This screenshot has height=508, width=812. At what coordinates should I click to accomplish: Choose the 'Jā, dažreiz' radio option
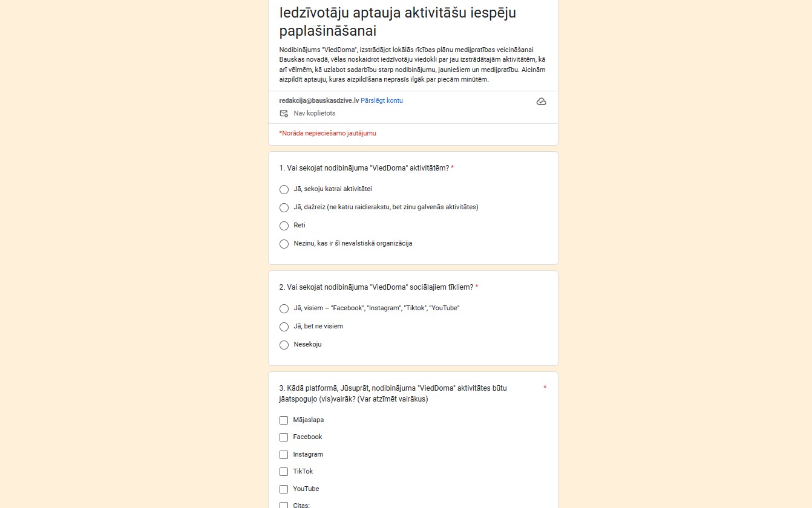pyautogui.click(x=284, y=207)
